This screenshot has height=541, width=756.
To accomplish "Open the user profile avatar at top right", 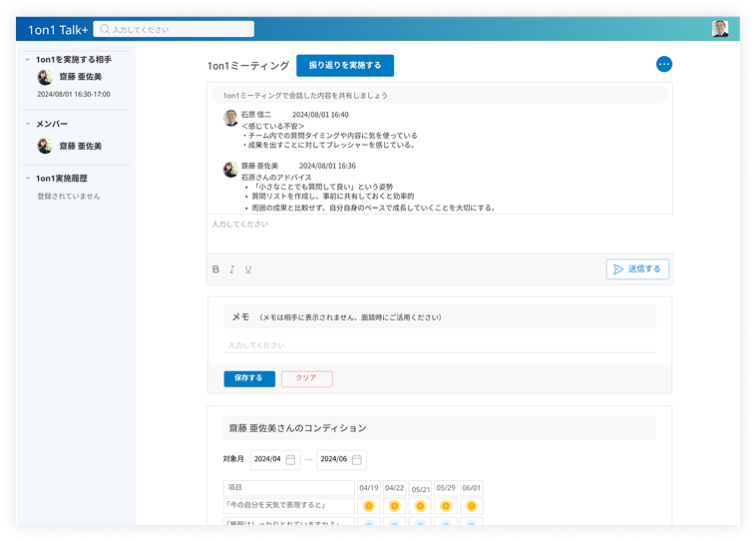I will click(x=720, y=29).
